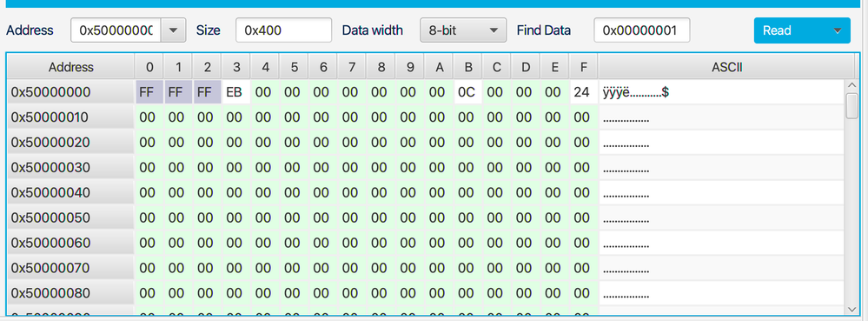Select column C byte in row 0x50000030
The height and width of the screenshot is (321, 868).
pyautogui.click(x=496, y=167)
